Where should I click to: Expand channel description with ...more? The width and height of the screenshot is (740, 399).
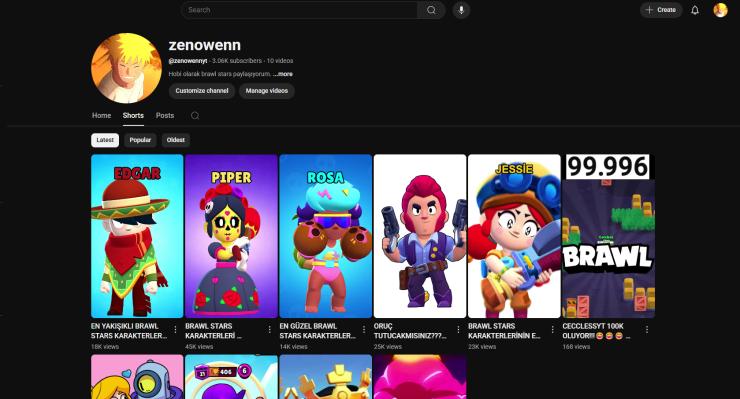283,74
